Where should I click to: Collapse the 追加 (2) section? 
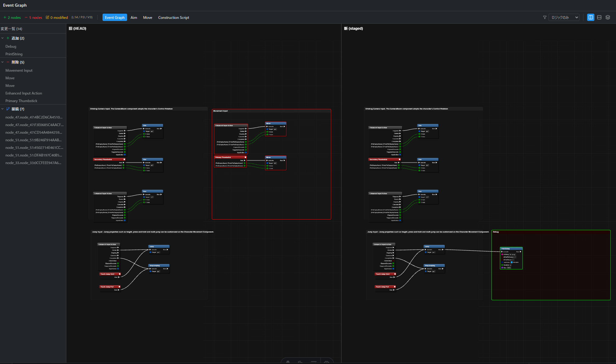[2, 38]
